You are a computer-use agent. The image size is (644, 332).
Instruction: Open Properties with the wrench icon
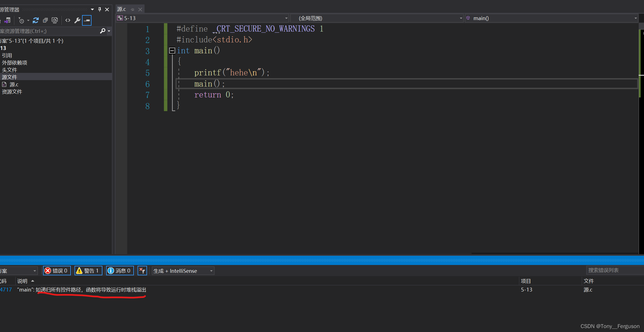tap(77, 20)
